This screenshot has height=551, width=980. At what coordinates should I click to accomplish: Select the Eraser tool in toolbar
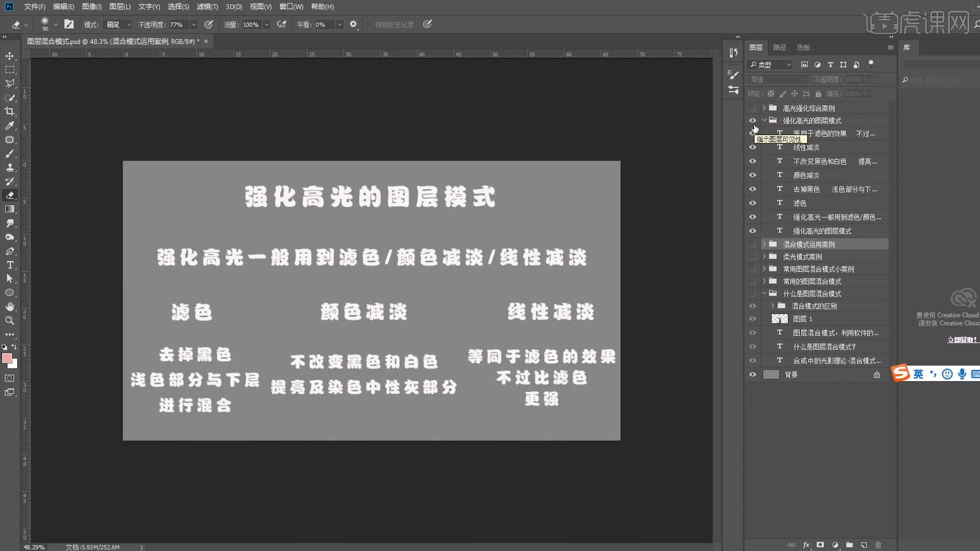pyautogui.click(x=10, y=195)
